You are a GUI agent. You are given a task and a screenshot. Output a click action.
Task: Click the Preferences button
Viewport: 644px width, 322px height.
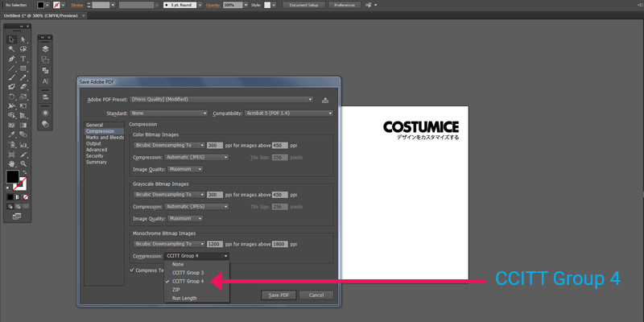pyautogui.click(x=345, y=5)
